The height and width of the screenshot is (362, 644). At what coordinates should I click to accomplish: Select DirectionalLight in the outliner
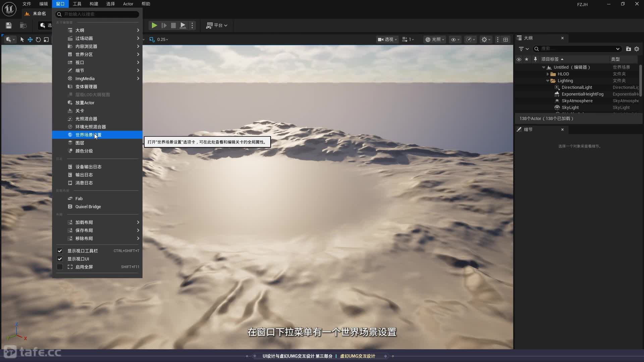click(x=577, y=87)
